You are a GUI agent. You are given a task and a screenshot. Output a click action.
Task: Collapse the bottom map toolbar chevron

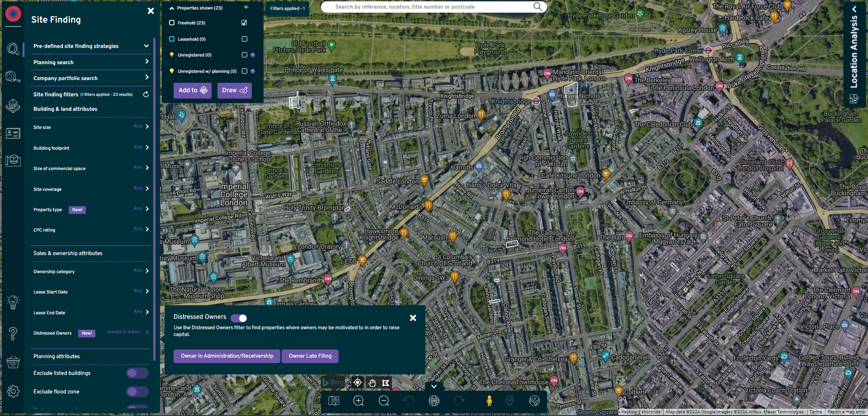click(x=434, y=387)
